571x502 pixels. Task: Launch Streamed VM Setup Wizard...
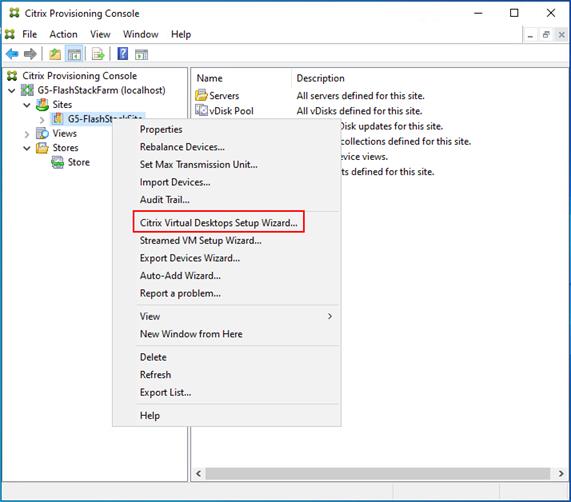[227, 241]
